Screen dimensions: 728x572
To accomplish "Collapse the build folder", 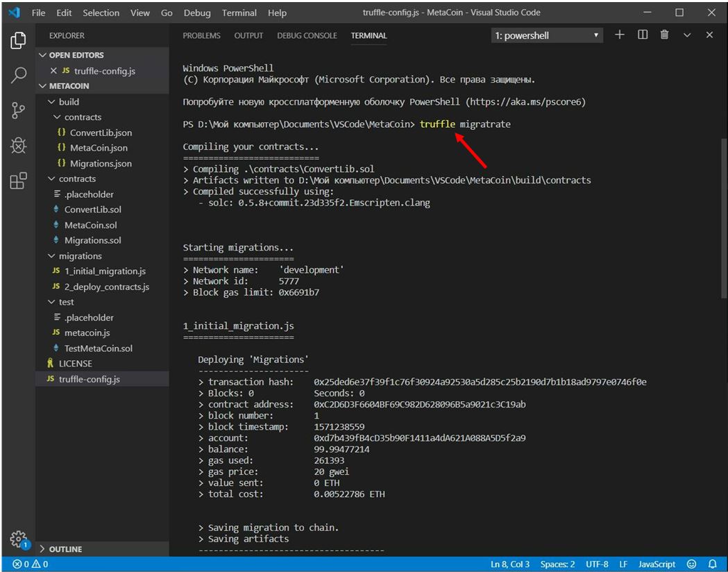I will [69, 101].
